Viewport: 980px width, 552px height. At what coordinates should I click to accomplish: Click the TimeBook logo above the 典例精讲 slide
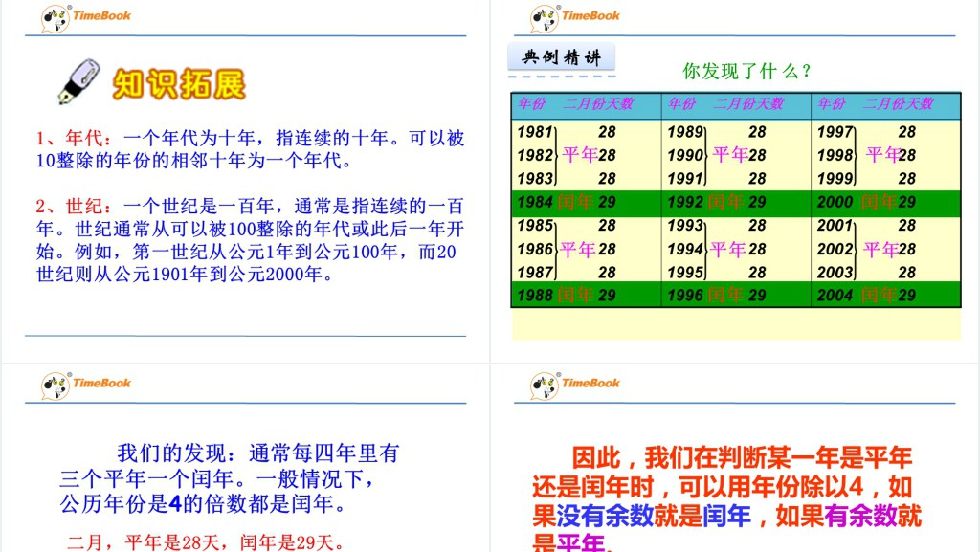[x=575, y=16]
